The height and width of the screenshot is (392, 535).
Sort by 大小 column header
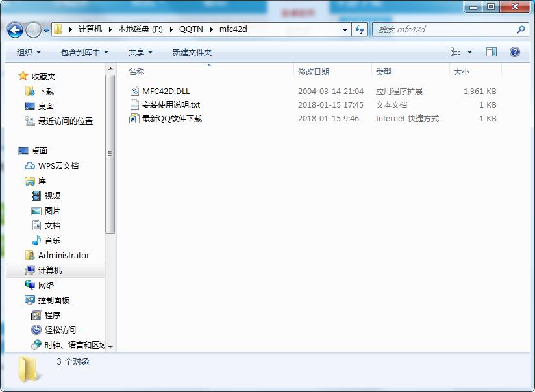(461, 71)
